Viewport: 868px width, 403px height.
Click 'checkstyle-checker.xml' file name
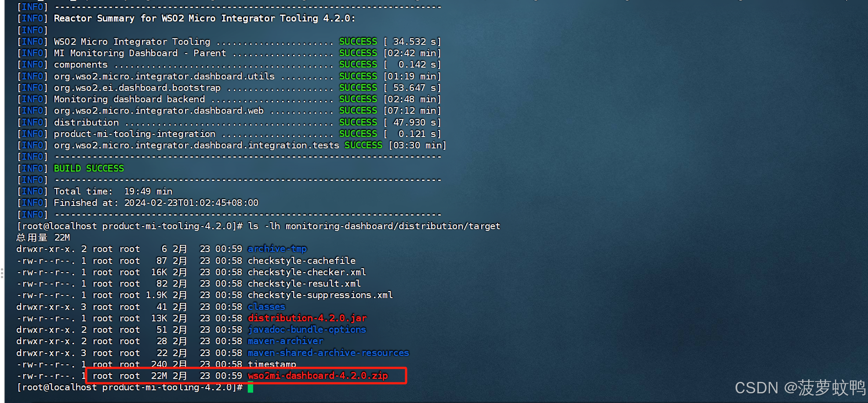(x=307, y=272)
